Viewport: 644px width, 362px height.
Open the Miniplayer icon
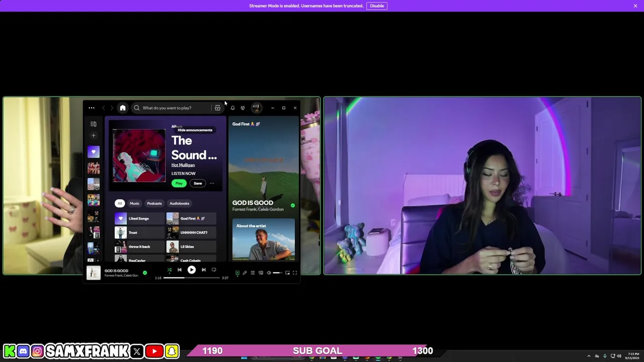(287, 273)
